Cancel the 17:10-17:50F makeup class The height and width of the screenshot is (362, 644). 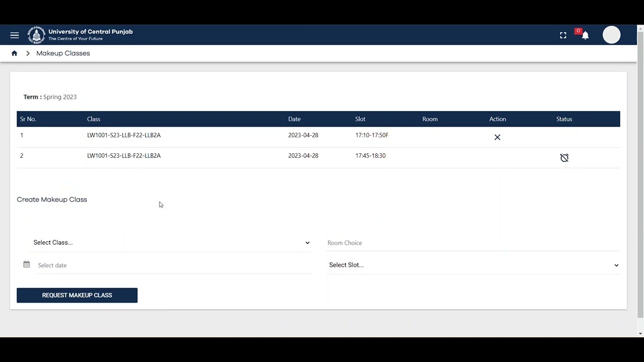497,137
